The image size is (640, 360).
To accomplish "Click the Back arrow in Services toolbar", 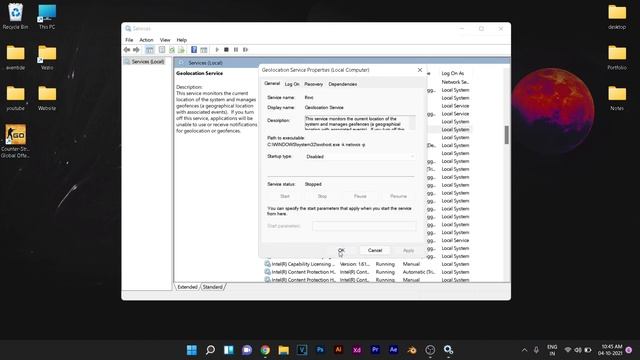I will pyautogui.click(x=127, y=50).
